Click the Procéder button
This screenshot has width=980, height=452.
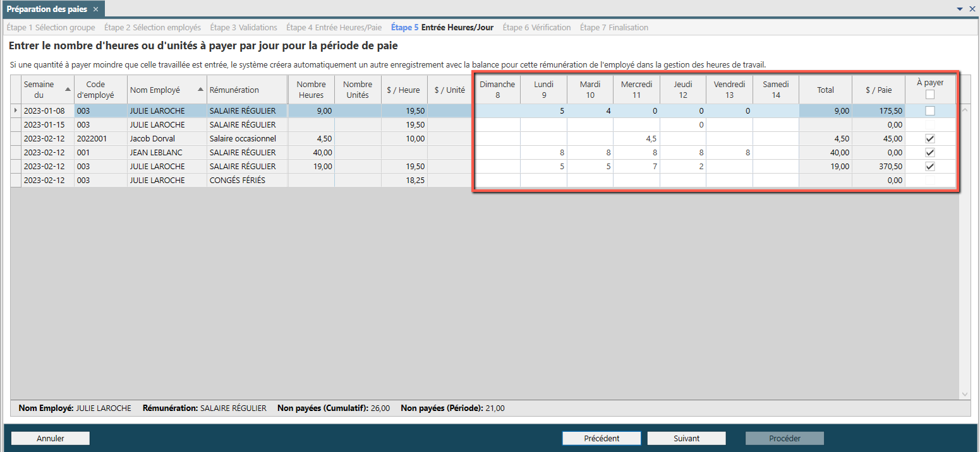pos(785,438)
